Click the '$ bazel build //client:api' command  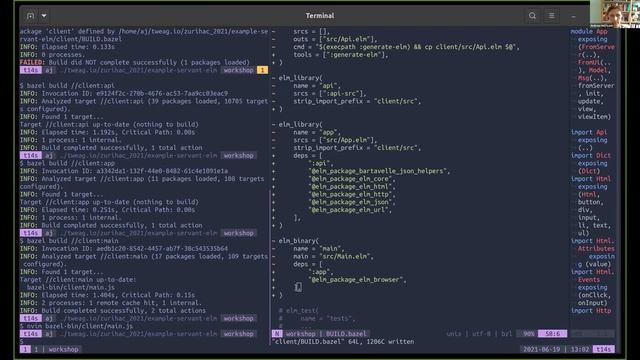67,86
